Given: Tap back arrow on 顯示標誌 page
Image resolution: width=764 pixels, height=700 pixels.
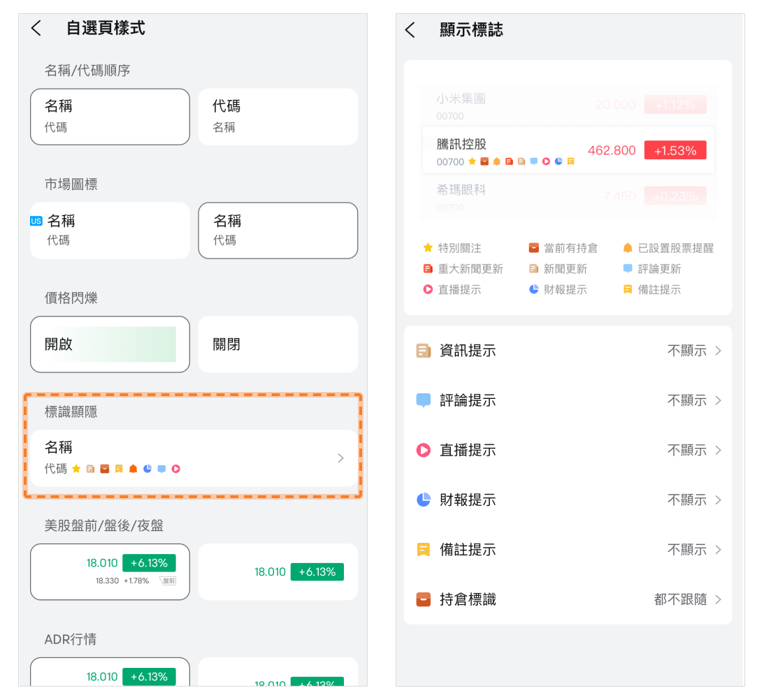Looking at the screenshot, I should [410, 30].
